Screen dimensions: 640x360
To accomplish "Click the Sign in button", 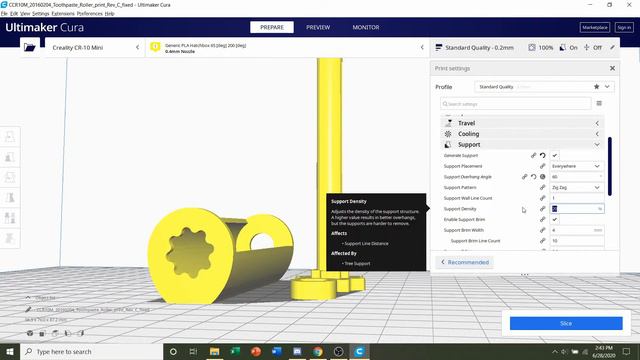I will pos(624,27).
